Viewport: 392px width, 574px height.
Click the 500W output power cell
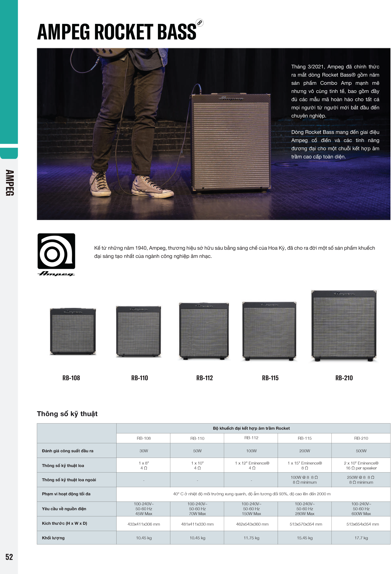pos(361,451)
